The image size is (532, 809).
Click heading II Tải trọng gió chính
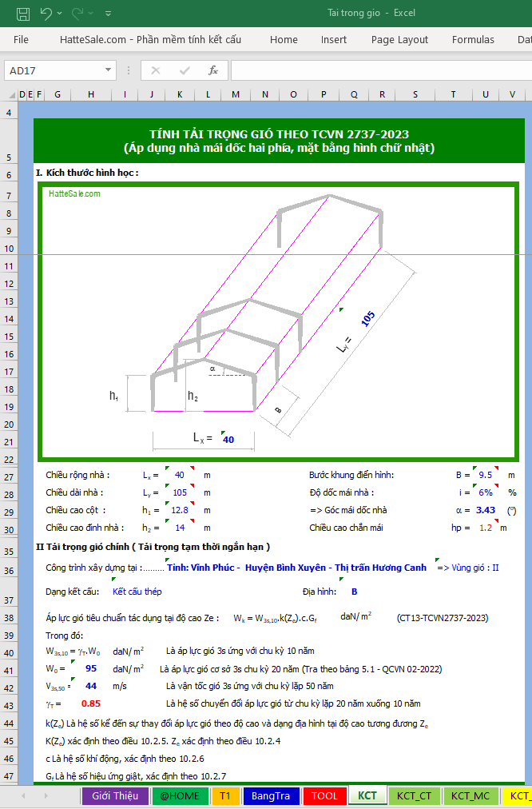pos(153,547)
